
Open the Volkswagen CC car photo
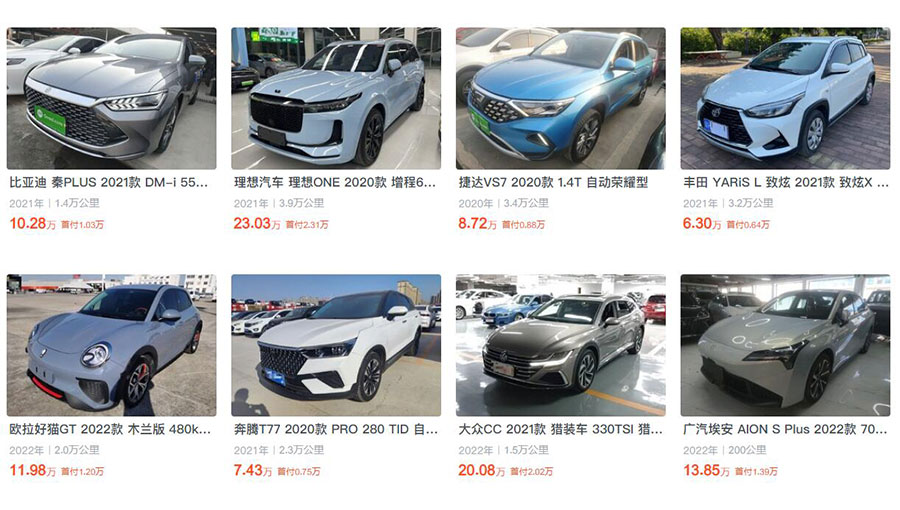click(x=561, y=345)
